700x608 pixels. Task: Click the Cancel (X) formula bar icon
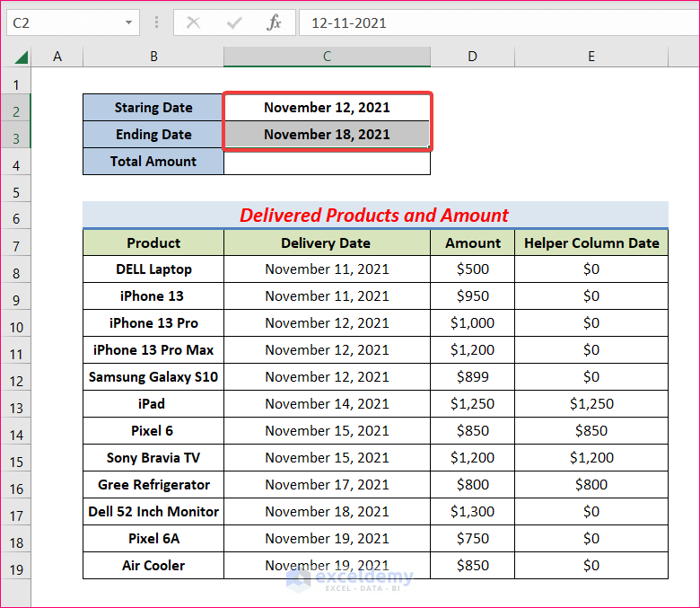(x=193, y=22)
